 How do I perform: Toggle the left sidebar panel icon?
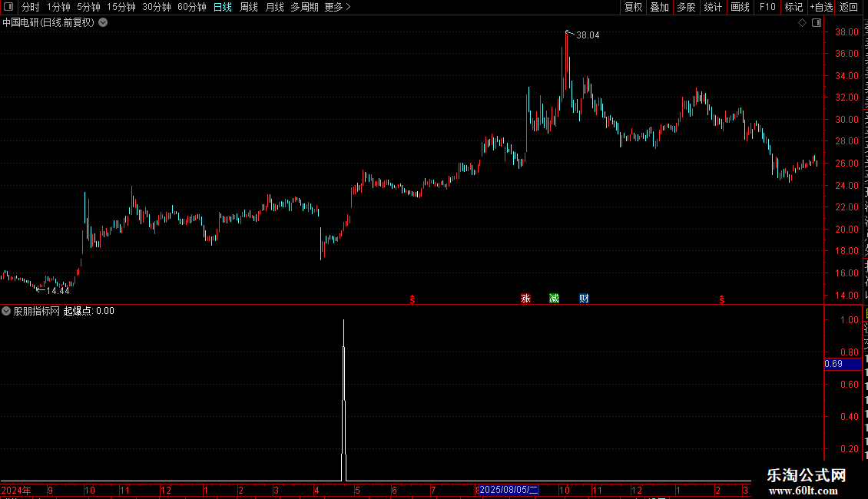8,7
